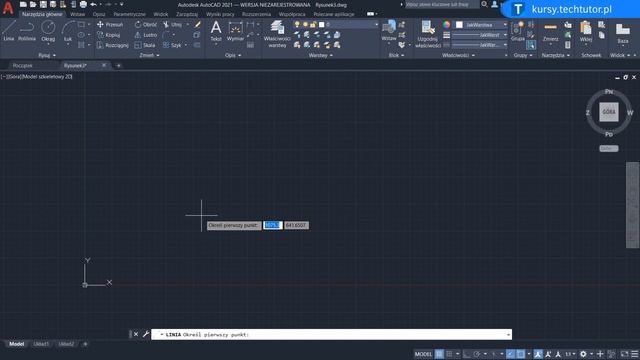Expand the Rysuj panel
This screenshot has width=640, height=360.
47,55
